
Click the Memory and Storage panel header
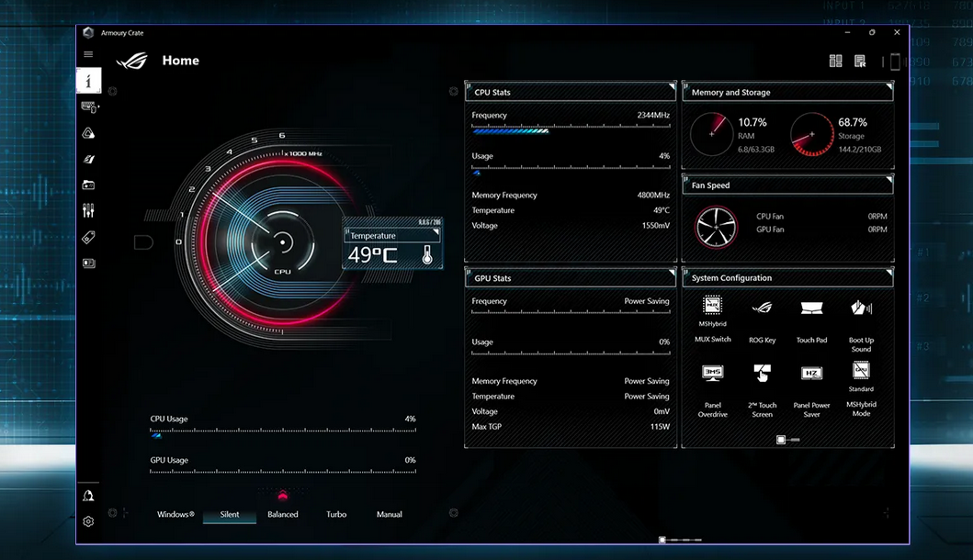pyautogui.click(x=788, y=92)
